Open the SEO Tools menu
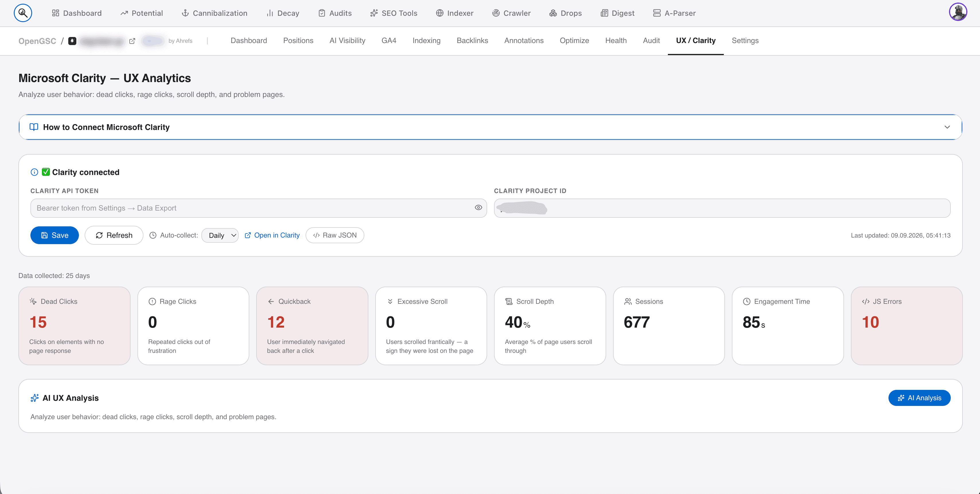Image resolution: width=980 pixels, height=494 pixels. 394,13
